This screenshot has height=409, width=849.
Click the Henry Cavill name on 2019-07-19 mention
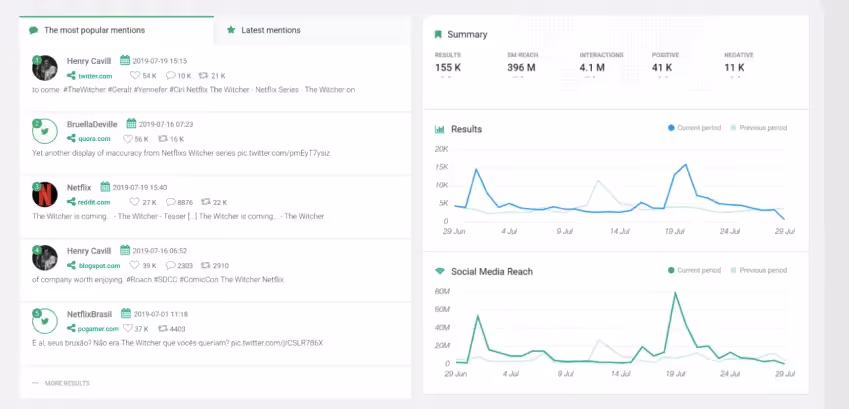point(89,61)
